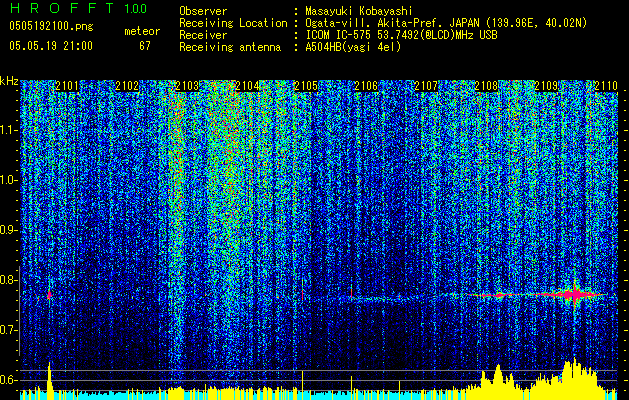Click the 0.6 kHz frequency label

coord(8,380)
